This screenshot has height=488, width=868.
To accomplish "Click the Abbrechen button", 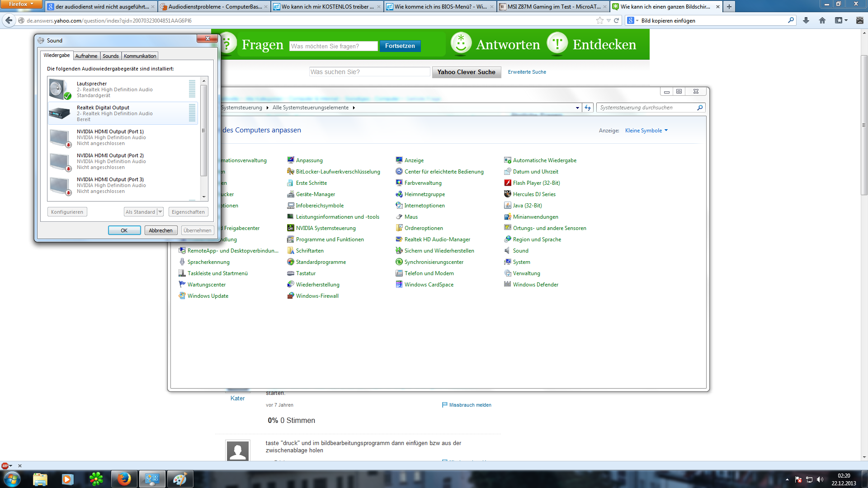I will pyautogui.click(x=160, y=230).
